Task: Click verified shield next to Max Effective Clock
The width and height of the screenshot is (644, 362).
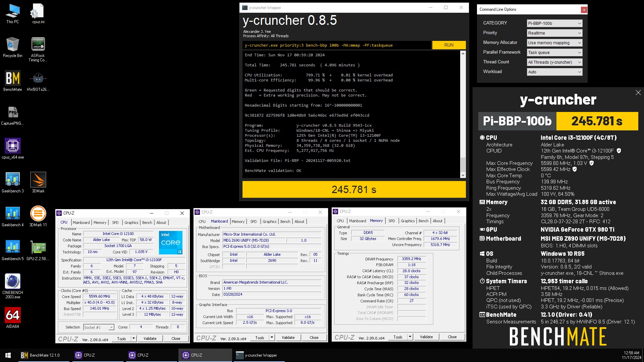Action: coord(575,169)
